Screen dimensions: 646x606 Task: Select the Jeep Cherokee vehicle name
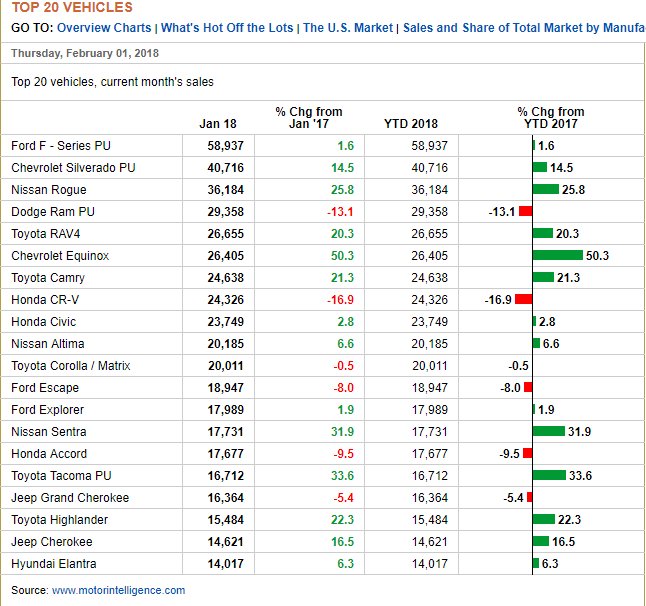(51, 542)
